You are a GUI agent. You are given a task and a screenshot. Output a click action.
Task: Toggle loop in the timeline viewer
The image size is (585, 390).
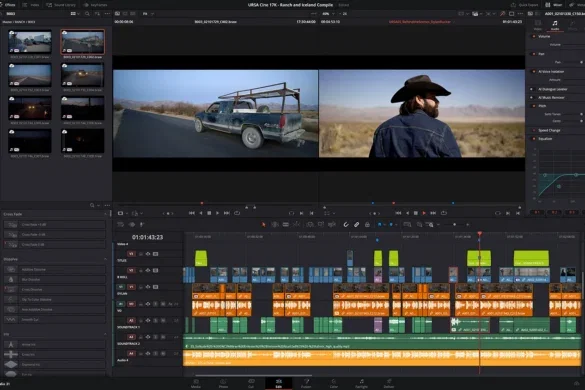tap(444, 213)
